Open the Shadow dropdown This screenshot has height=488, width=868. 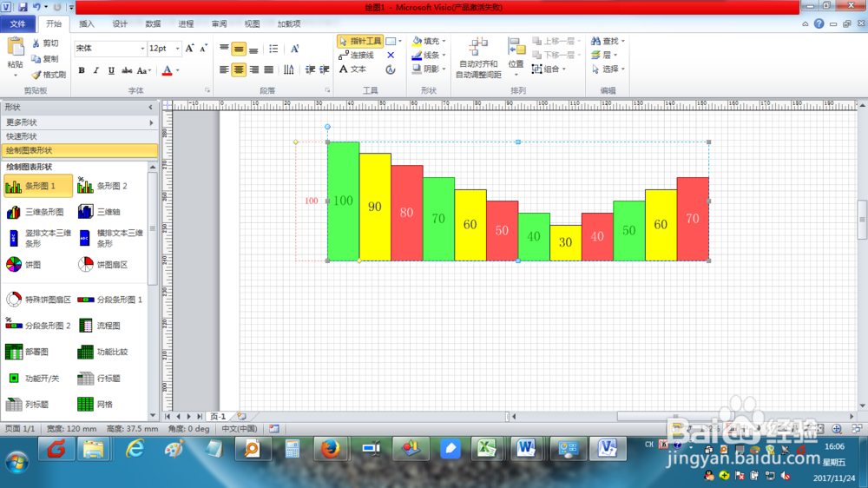(429, 69)
